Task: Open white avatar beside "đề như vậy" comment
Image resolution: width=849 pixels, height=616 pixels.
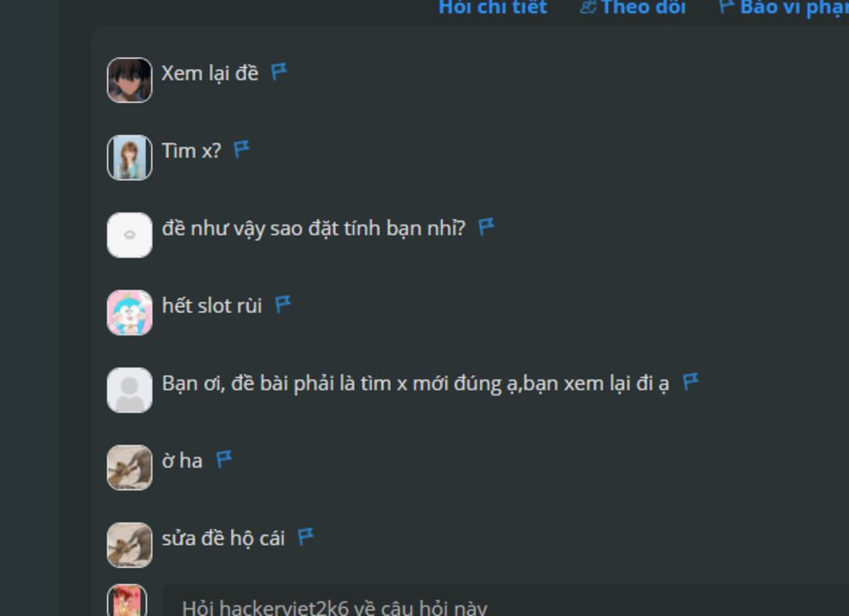Action: point(129,235)
